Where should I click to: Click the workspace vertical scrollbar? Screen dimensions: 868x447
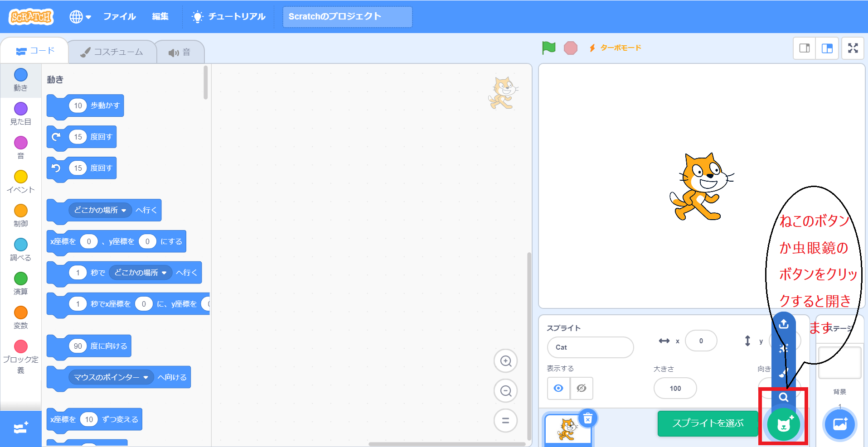tap(529, 346)
